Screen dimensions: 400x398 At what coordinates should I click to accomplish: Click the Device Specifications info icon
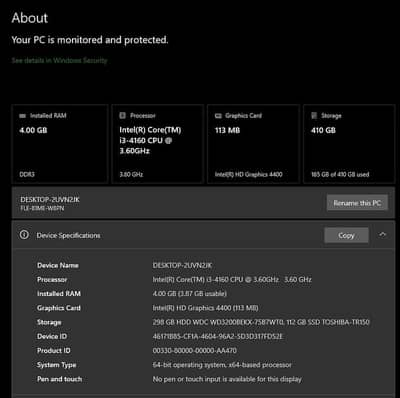click(x=24, y=235)
